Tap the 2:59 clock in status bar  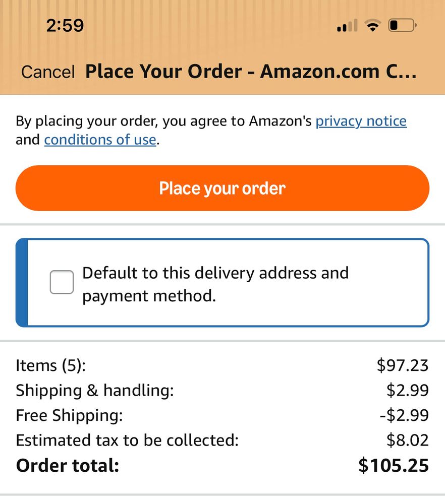click(x=65, y=25)
